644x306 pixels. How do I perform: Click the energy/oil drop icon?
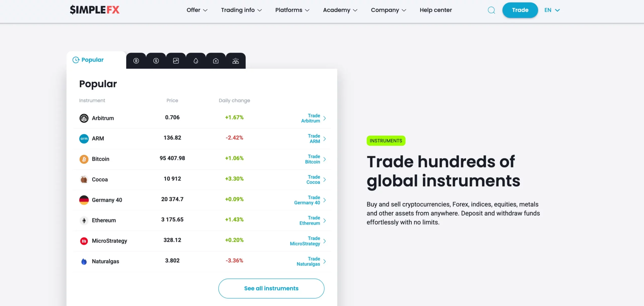point(196,60)
